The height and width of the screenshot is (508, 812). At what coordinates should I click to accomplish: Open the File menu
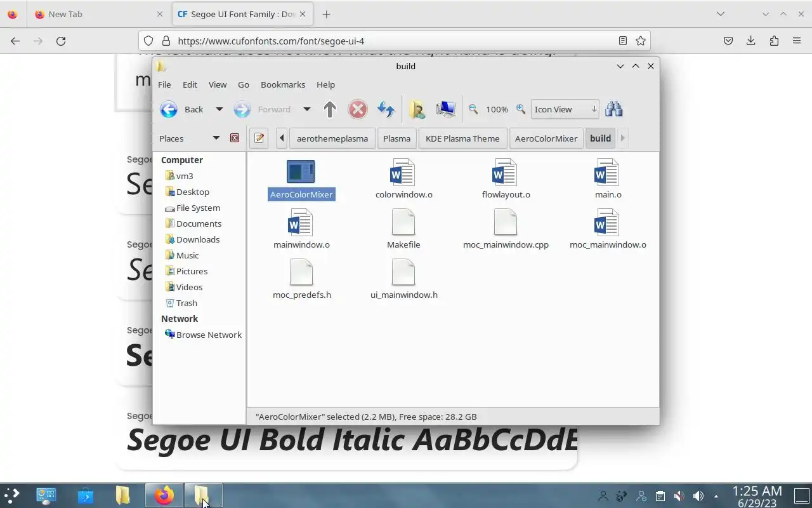pyautogui.click(x=164, y=84)
